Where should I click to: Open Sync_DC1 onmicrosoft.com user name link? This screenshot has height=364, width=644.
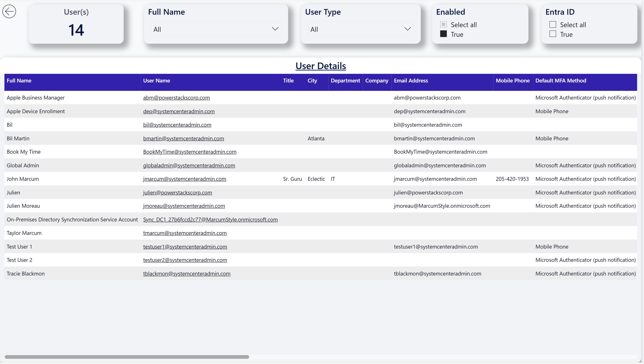click(210, 219)
